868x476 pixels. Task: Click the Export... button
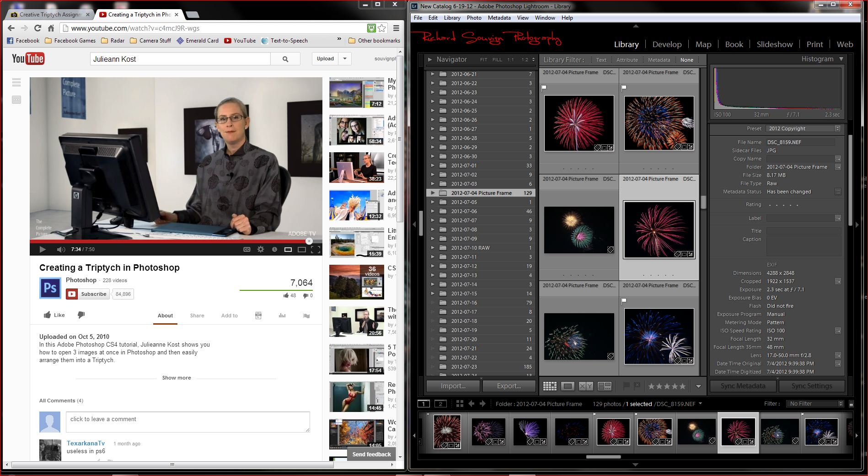pyautogui.click(x=509, y=386)
